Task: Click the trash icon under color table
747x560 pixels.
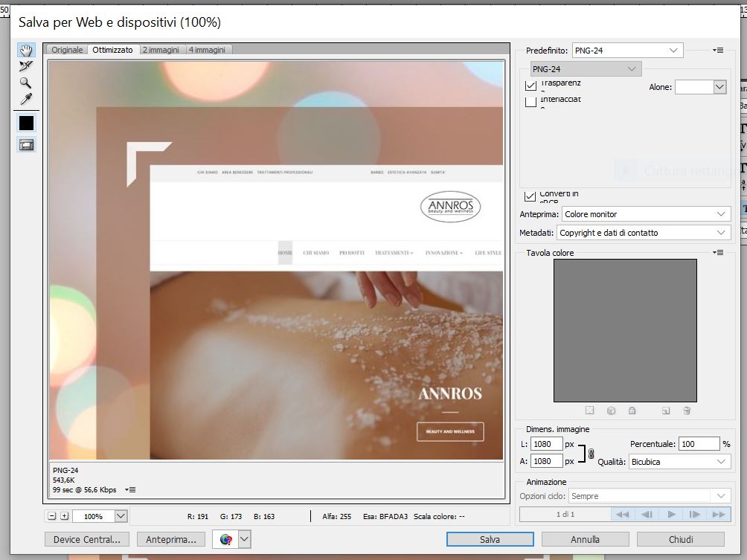Action: (687, 411)
